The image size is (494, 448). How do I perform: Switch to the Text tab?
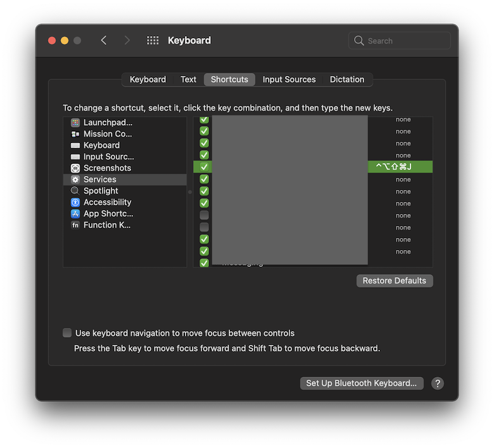188,79
